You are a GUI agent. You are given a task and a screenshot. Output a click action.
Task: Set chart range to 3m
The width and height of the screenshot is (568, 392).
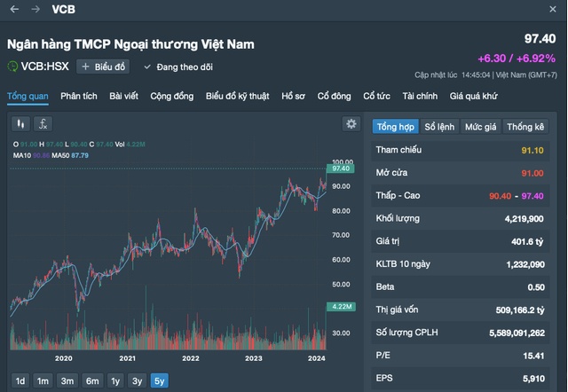(x=67, y=380)
